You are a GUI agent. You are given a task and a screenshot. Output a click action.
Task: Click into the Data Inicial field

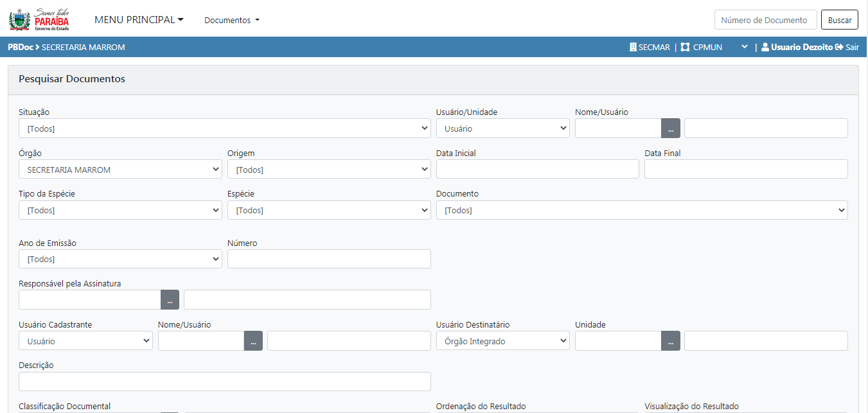pos(537,169)
